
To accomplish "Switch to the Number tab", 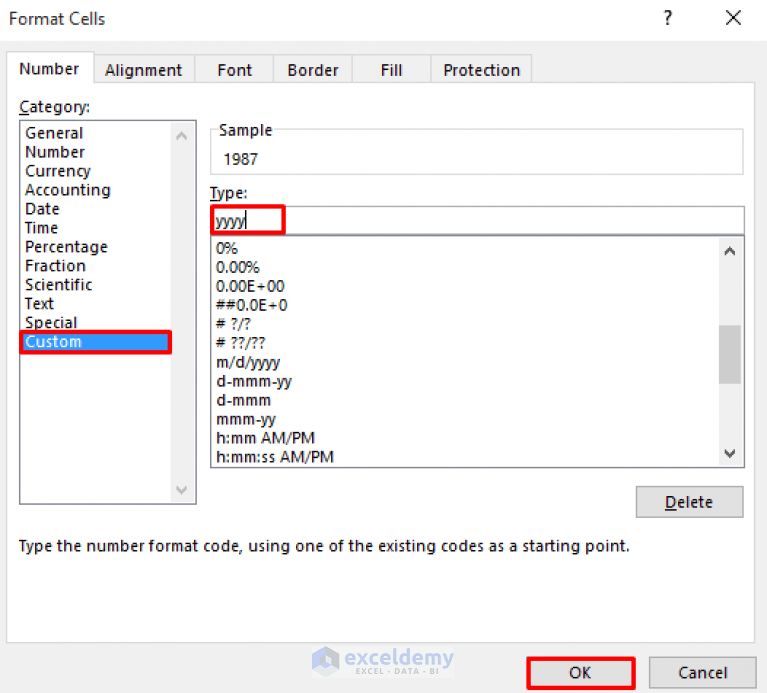I will point(49,69).
